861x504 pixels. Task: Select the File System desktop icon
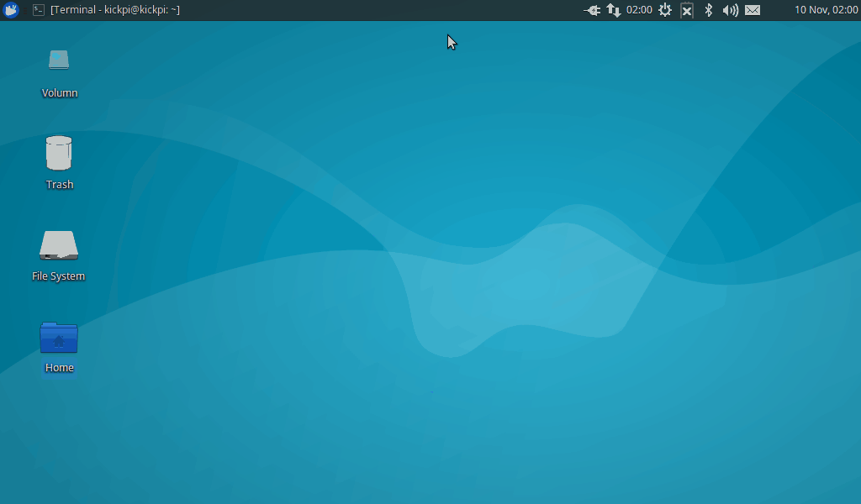point(59,245)
